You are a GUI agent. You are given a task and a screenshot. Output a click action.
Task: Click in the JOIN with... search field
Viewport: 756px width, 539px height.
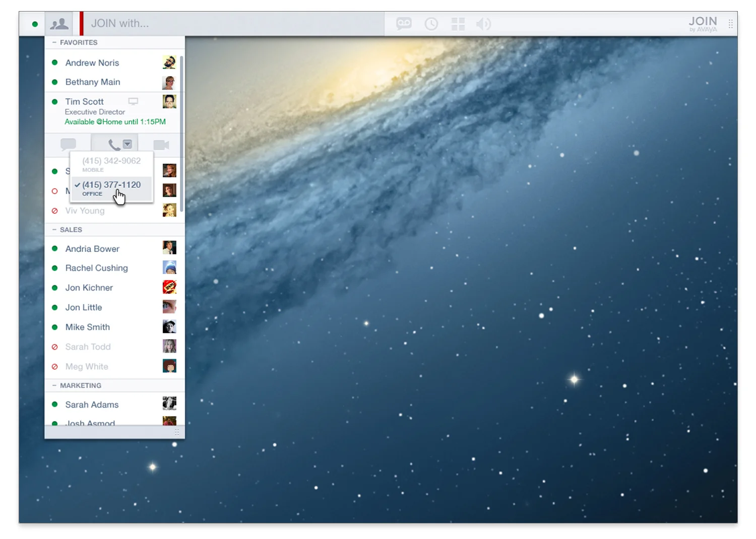coord(234,24)
